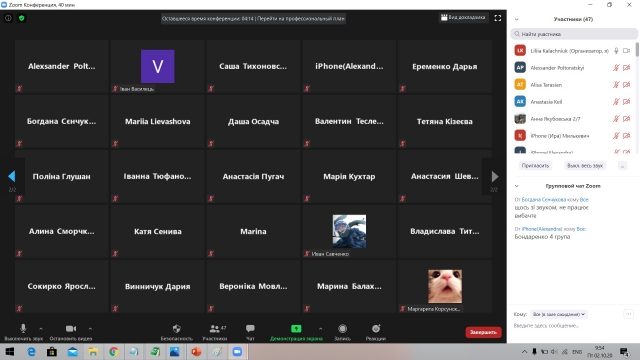Toggle Alexander Poltoratskyi video-off icon
The height and width of the screenshot is (360, 640).
tap(627, 68)
